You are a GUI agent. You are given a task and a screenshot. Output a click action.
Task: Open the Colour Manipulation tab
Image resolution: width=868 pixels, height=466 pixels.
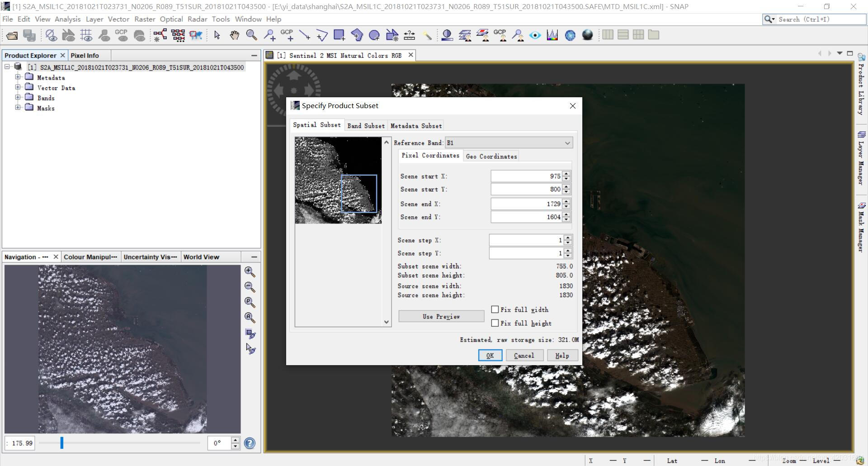pos(90,257)
